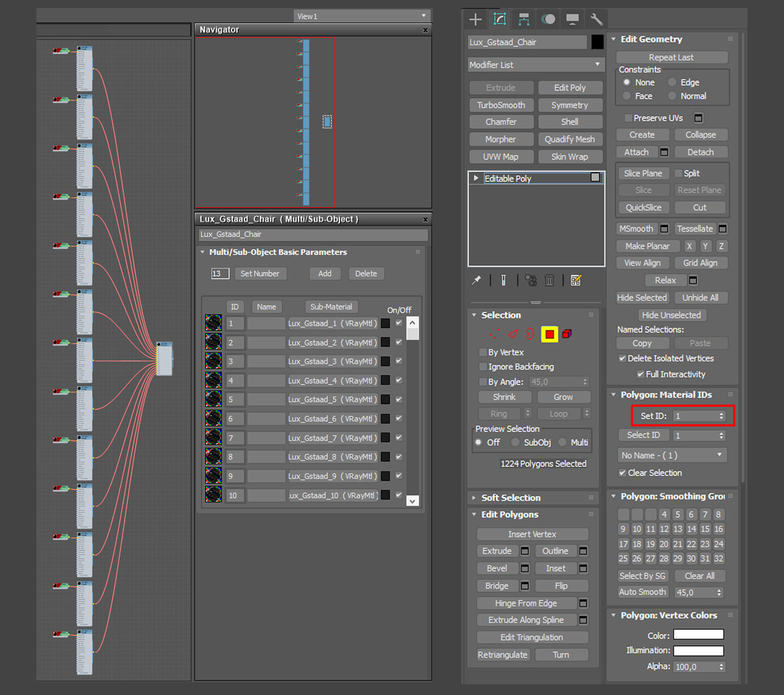Image resolution: width=784 pixels, height=695 pixels.
Task: Expand the Soft Selection rollout
Action: tap(474, 498)
